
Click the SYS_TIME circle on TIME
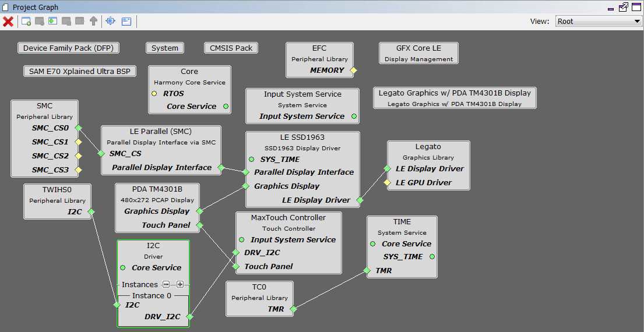point(432,256)
